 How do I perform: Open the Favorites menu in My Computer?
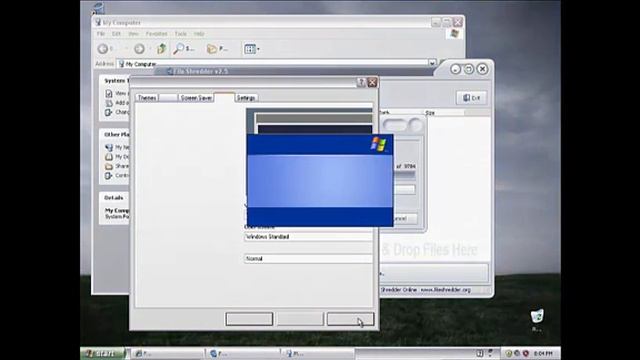[156, 34]
